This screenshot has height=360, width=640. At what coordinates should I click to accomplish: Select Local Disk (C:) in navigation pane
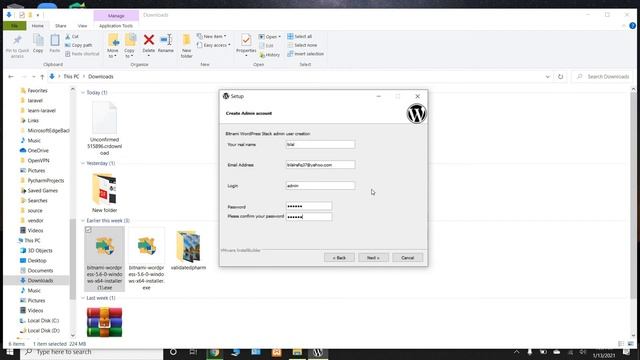pyautogui.click(x=43, y=320)
